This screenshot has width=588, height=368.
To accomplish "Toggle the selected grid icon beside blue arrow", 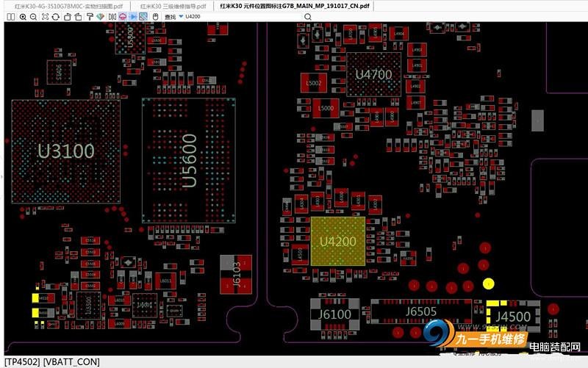I will (x=143, y=16).
